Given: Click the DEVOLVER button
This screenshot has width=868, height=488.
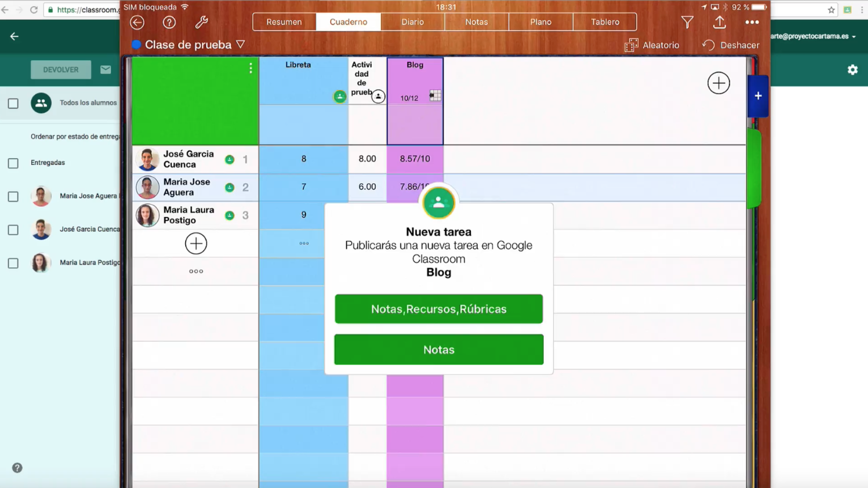Looking at the screenshot, I should [x=61, y=70].
